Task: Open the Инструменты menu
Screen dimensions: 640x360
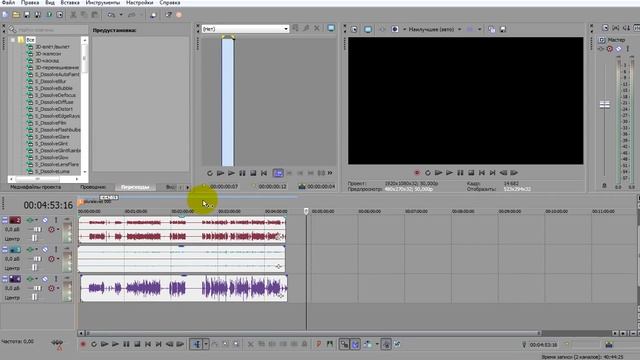Action: (103, 2)
